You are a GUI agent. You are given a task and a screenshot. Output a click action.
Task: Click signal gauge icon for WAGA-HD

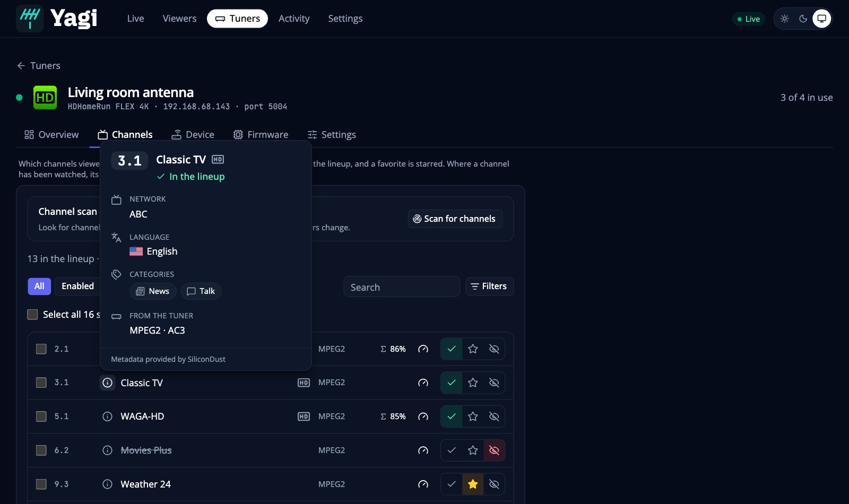423,416
